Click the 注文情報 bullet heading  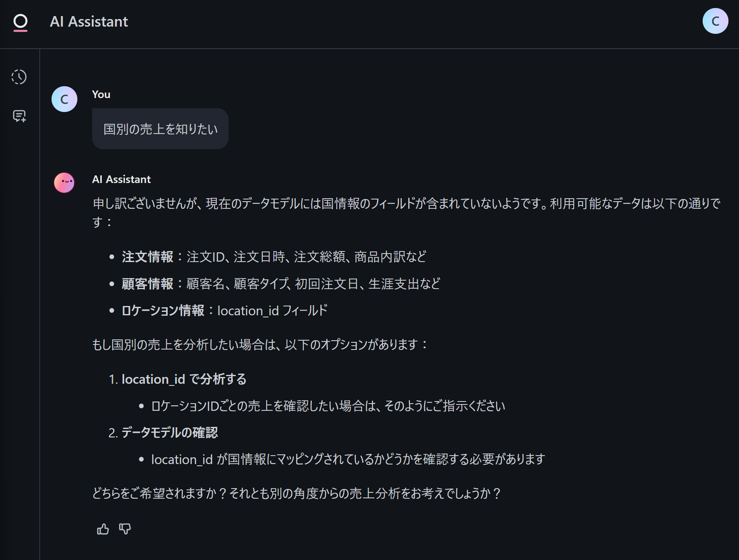(x=147, y=257)
